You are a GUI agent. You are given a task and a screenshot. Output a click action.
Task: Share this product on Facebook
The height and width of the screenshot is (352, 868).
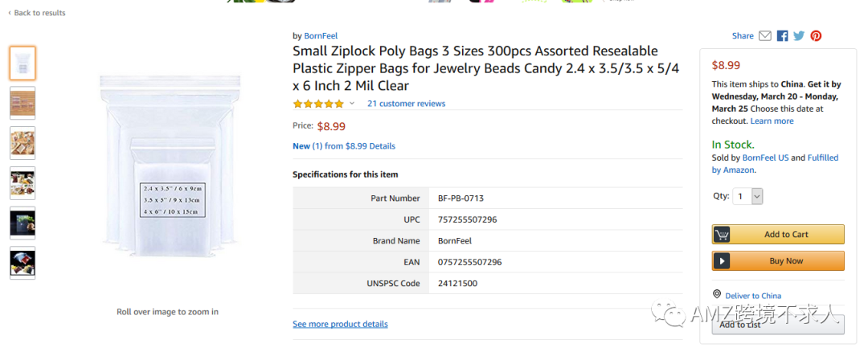[782, 36]
